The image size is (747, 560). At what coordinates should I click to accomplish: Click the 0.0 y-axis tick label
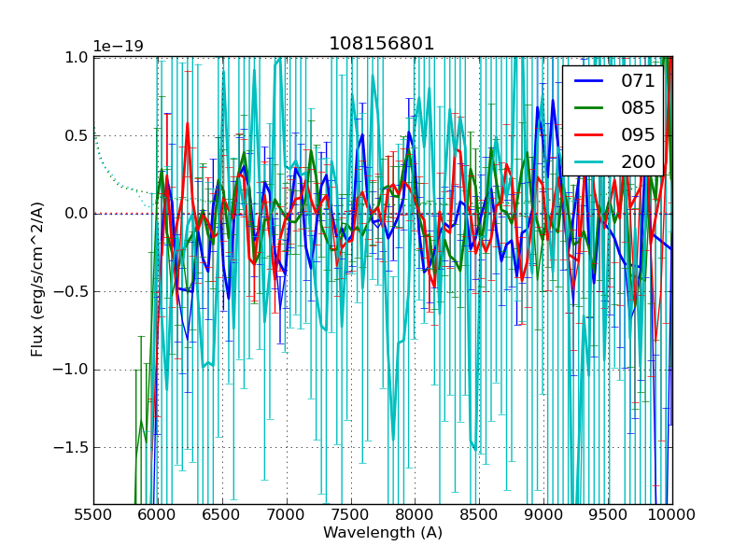click(x=76, y=214)
